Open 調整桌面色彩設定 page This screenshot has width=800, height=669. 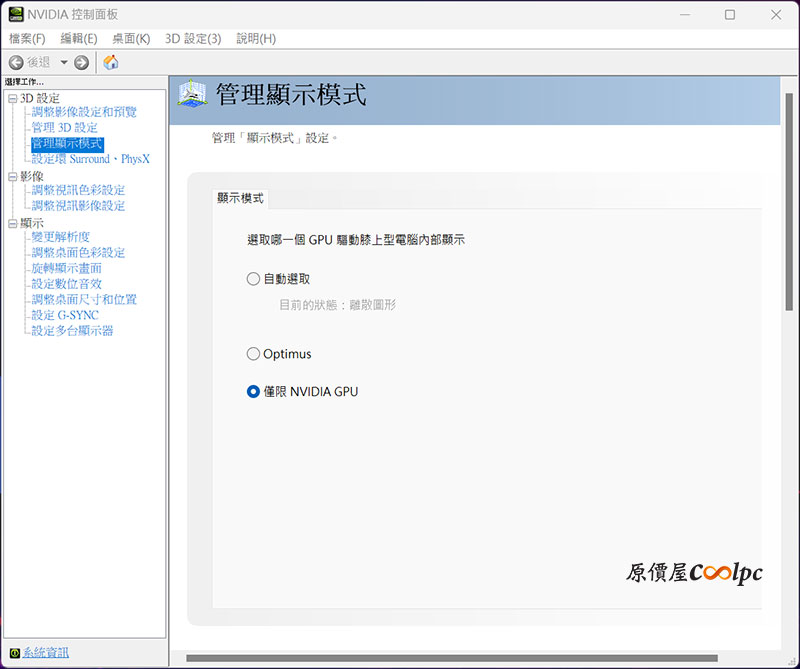[78, 253]
